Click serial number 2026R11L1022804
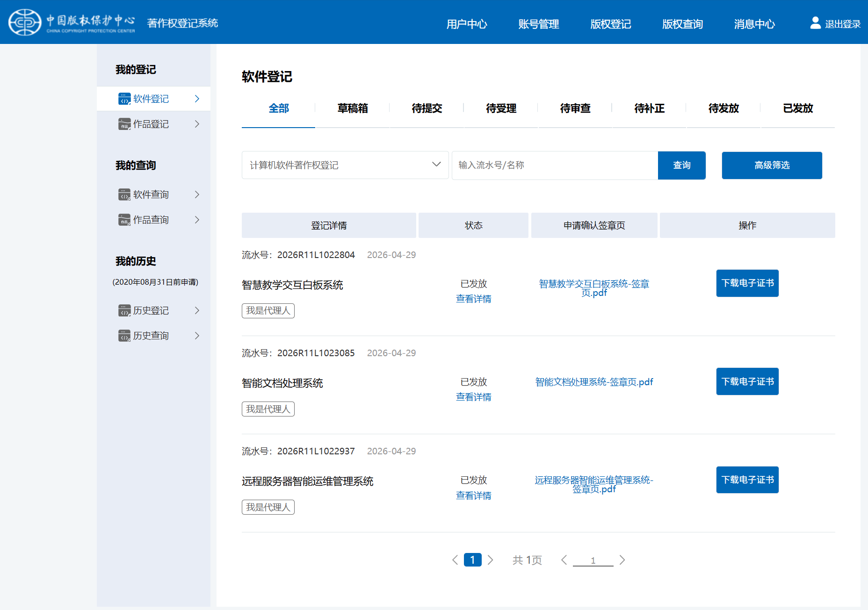The image size is (868, 610). [x=316, y=255]
